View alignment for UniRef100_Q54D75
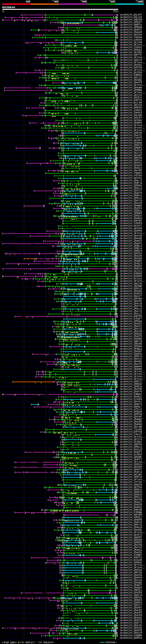This screenshot has width=146, height=644. [131, 336]
